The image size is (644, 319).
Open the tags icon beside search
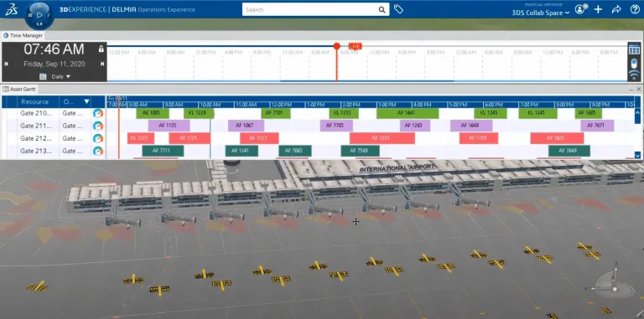(398, 9)
